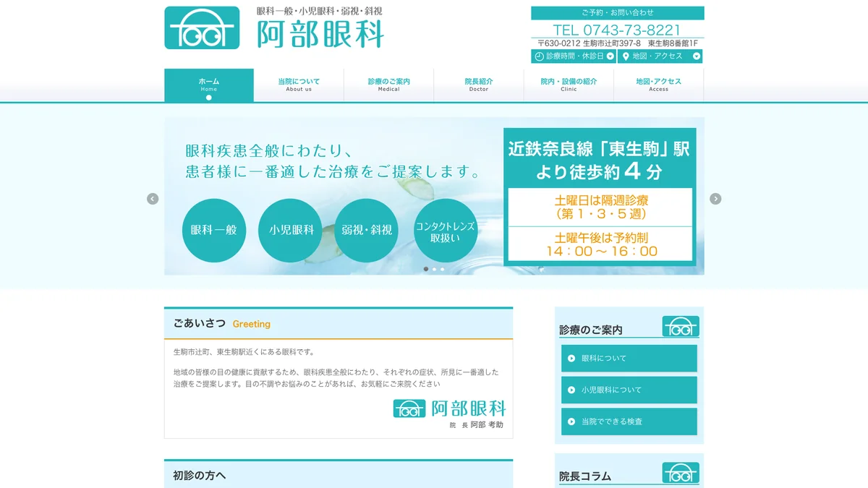Choose 地図・アクセス Access in the navigation bar
This screenshot has height=488, width=868.
pos(658,85)
